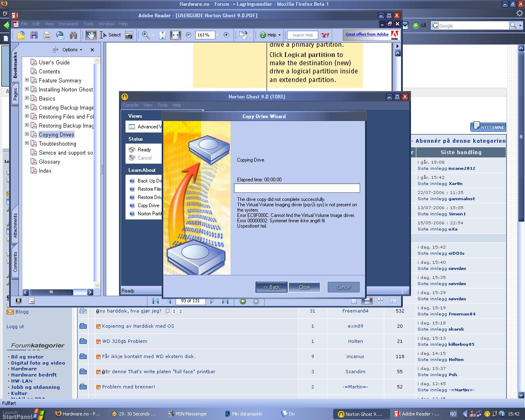This screenshot has height=420, width=525.
Task: Click the << Back button in wizard
Action: click(271, 287)
